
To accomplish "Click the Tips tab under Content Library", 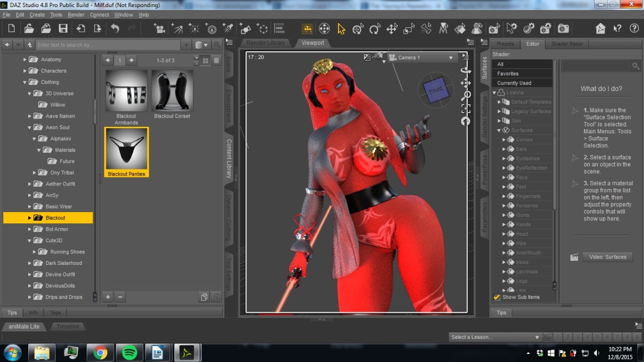I will pyautogui.click(x=12, y=313).
